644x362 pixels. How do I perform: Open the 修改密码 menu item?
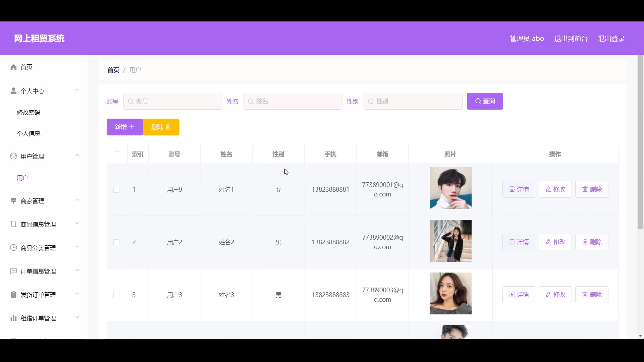[x=29, y=113]
